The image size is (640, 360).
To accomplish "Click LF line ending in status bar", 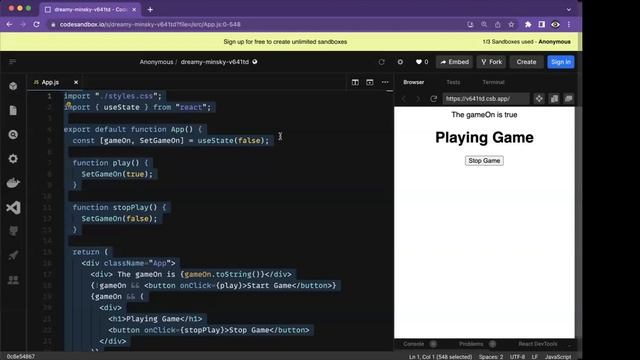I will point(535,357).
